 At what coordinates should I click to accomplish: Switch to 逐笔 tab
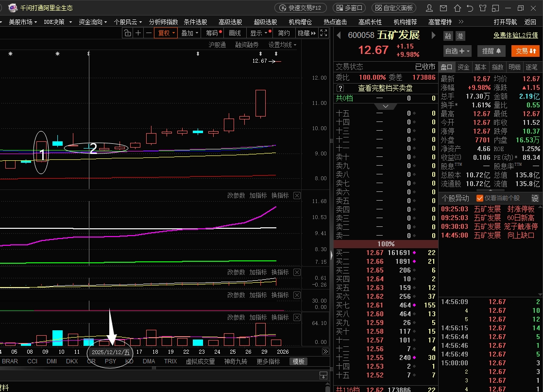coord(531,67)
